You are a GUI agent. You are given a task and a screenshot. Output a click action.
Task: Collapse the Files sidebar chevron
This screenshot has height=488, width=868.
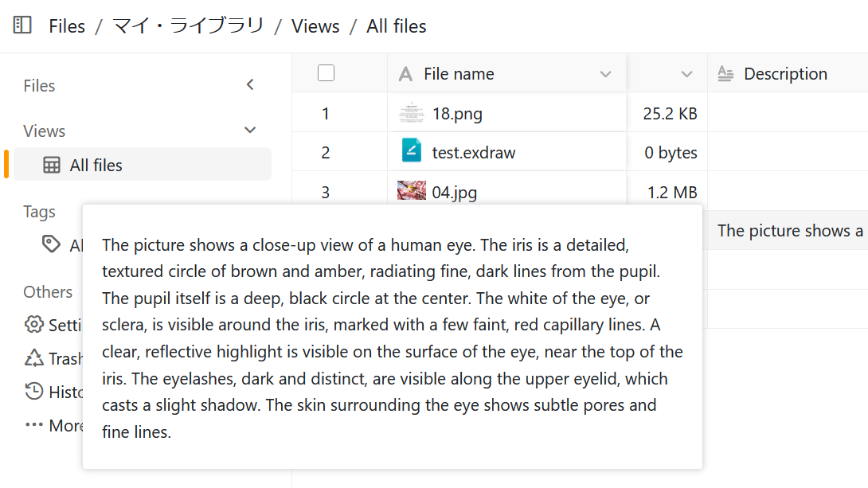[x=250, y=84]
